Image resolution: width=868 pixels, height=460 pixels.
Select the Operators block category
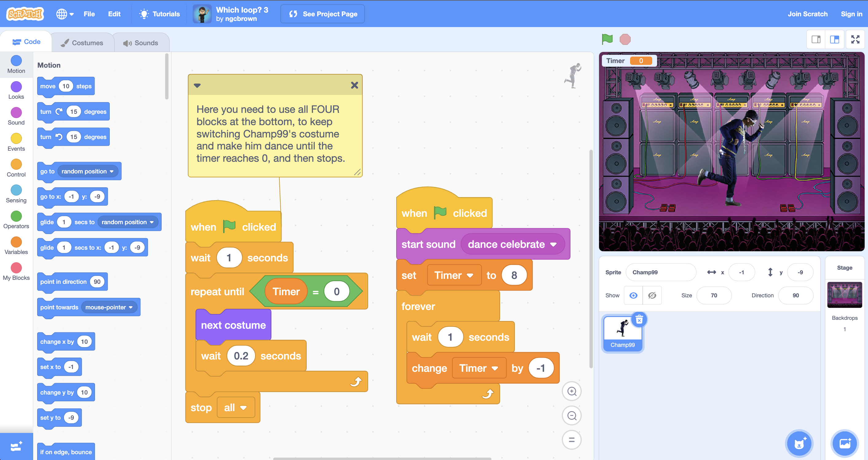pos(16,220)
